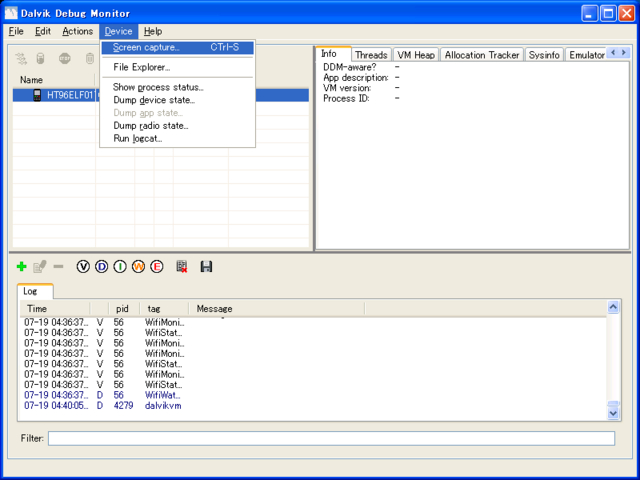Toggle Error log level E button
The width and height of the screenshot is (640, 480).
click(x=157, y=267)
